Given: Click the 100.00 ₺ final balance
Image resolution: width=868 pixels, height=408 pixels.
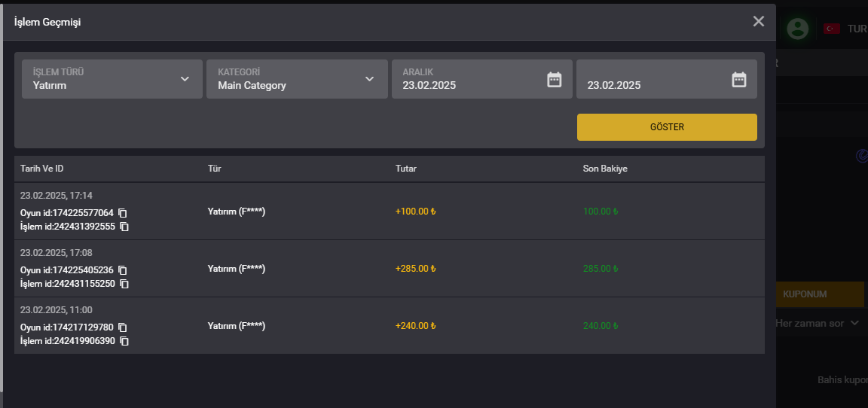Looking at the screenshot, I should click(601, 212).
